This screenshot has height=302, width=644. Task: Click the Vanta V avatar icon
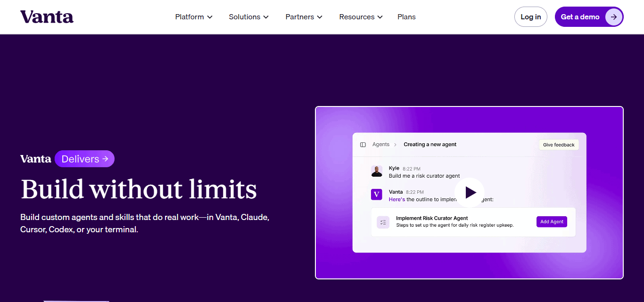[376, 195]
